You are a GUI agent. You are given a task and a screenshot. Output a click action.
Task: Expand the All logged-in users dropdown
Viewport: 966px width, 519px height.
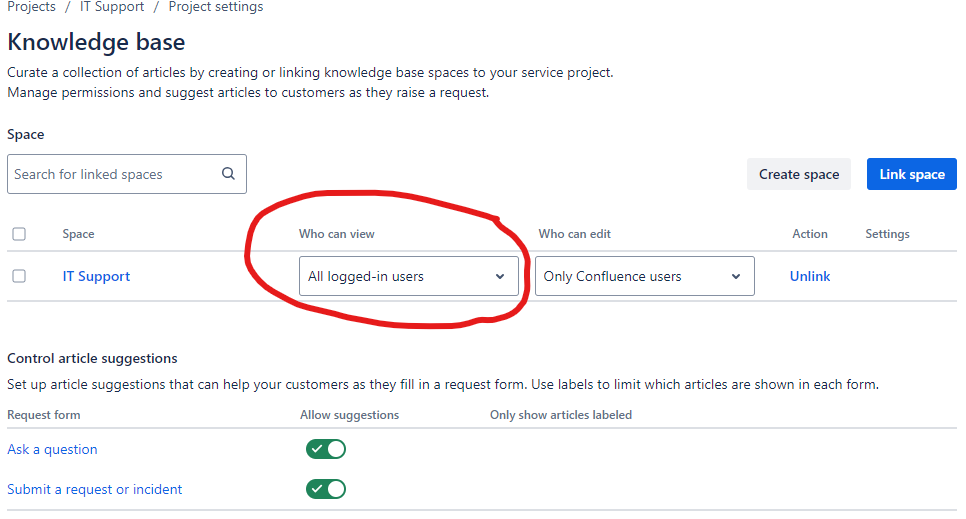point(408,276)
